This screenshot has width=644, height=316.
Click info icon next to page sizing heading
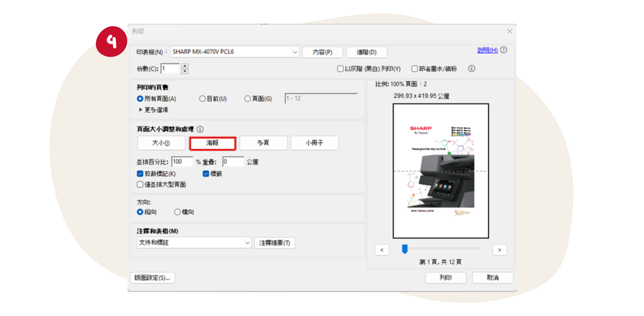pos(200,129)
